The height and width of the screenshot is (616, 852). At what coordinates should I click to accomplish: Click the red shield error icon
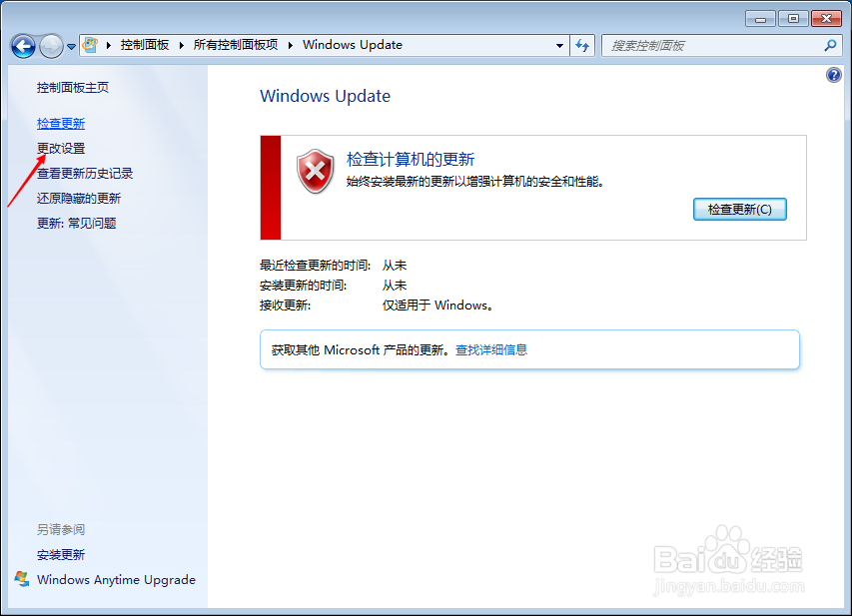point(316,171)
